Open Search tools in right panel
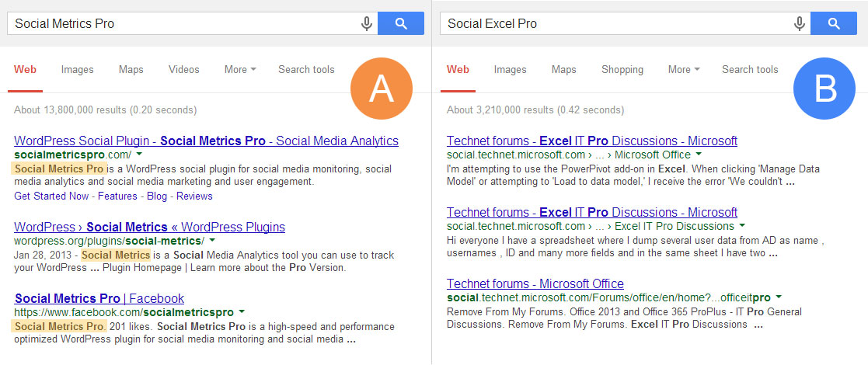Viewport: 868px width, 365px height. click(750, 70)
